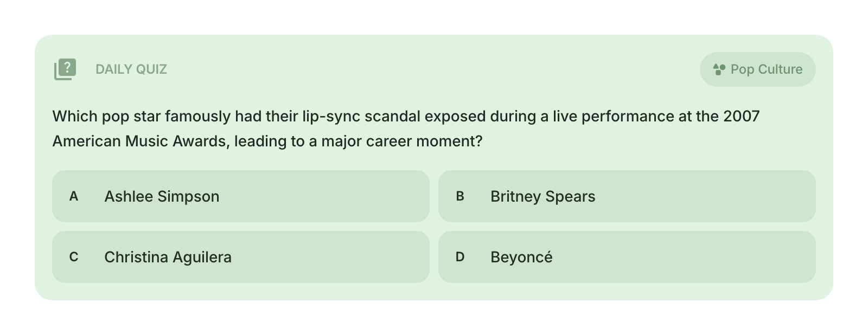Click the DAILY QUIZ heading
Image resolution: width=868 pixels, height=335 pixels.
coord(131,69)
